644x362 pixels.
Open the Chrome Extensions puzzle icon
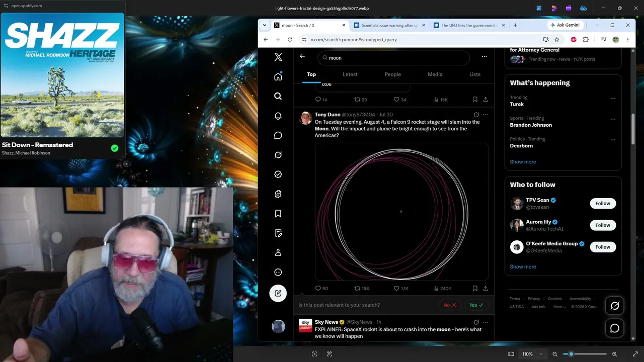(x=586, y=40)
